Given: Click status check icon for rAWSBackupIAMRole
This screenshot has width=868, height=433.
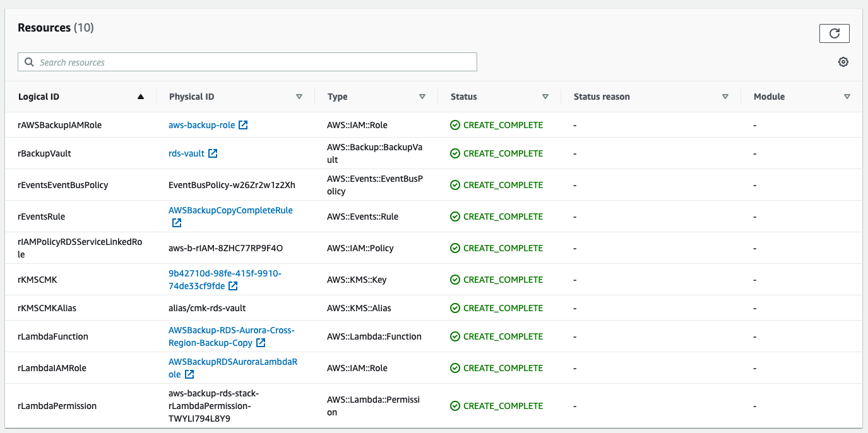Looking at the screenshot, I should (x=455, y=125).
